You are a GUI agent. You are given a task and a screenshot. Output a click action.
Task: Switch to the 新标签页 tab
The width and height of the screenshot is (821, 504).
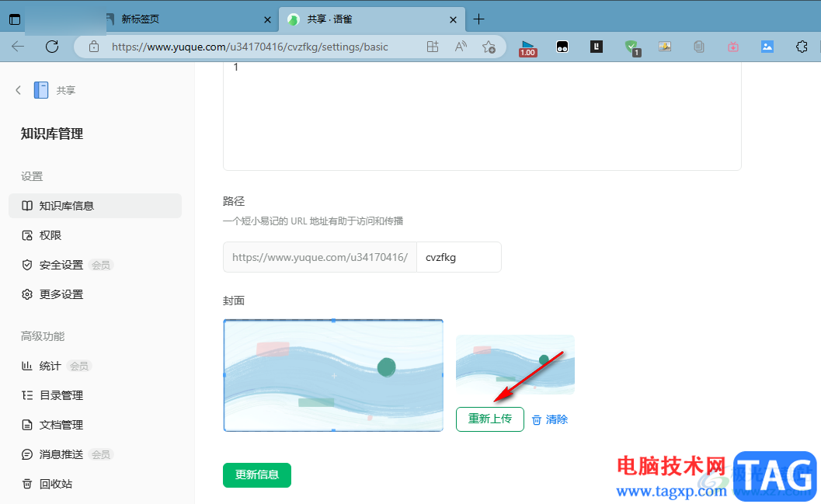(x=189, y=19)
